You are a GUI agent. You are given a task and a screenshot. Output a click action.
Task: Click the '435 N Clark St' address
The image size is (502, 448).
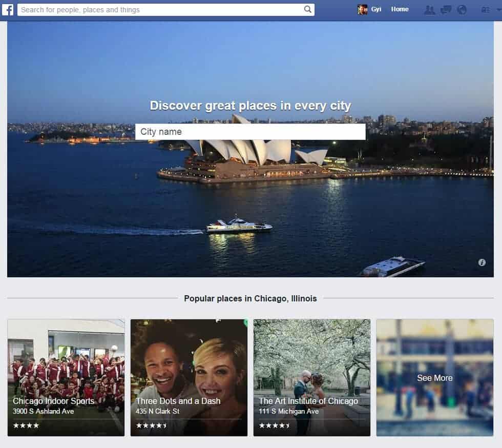(158, 411)
